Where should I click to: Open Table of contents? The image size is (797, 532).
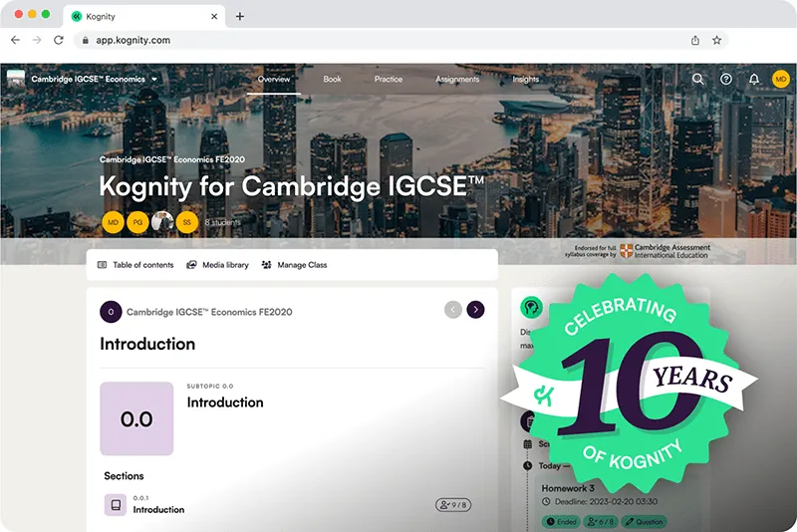pyautogui.click(x=135, y=265)
